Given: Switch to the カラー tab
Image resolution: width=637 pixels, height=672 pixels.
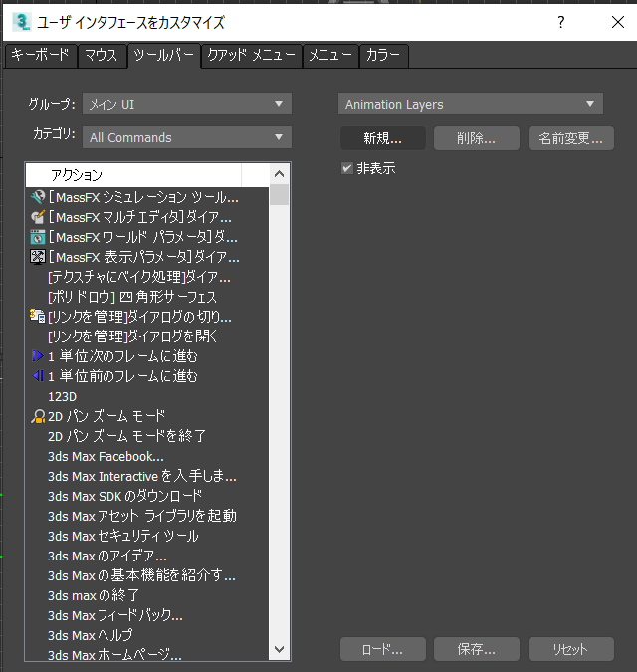Looking at the screenshot, I should point(383,56).
